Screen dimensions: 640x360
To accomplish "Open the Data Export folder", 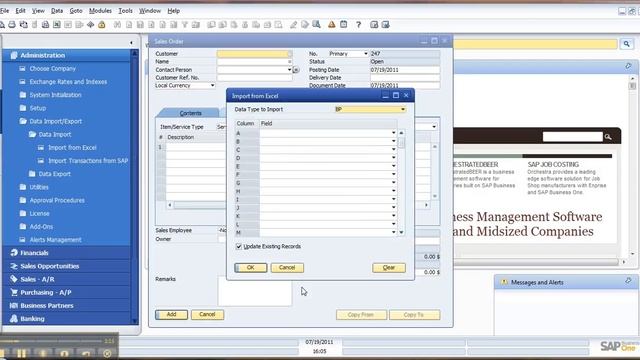I will tap(54, 174).
